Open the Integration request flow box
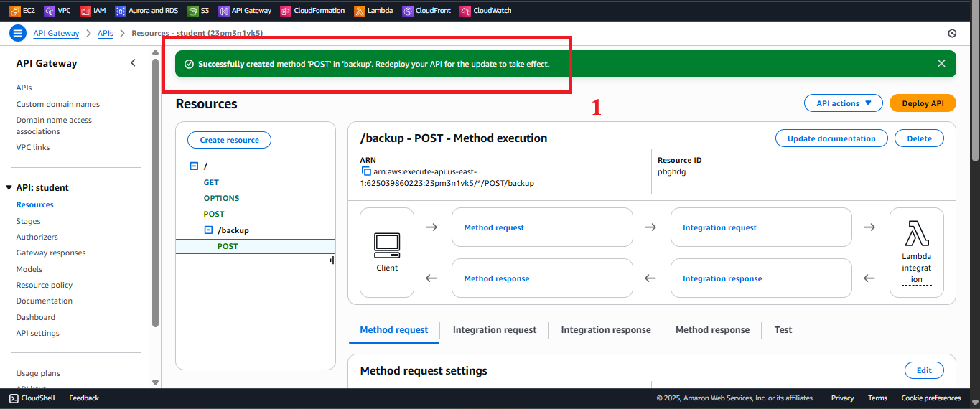 [x=761, y=227]
